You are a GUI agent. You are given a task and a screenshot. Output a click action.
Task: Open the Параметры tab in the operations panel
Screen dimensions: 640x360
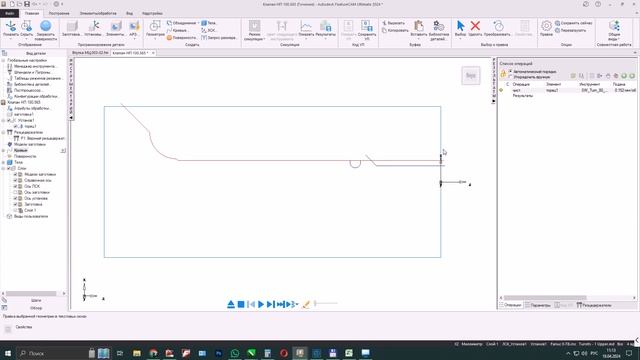point(538,305)
